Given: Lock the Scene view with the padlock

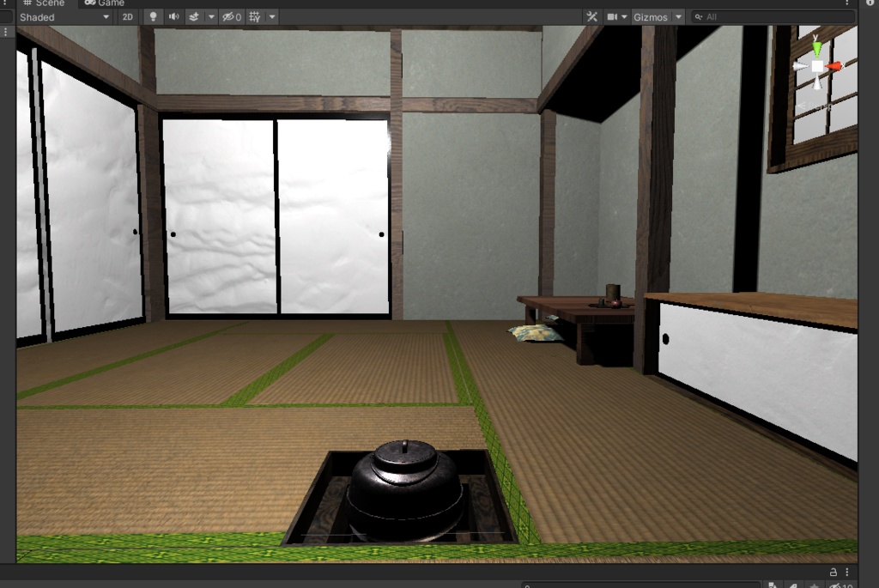Looking at the screenshot, I should click(x=834, y=573).
